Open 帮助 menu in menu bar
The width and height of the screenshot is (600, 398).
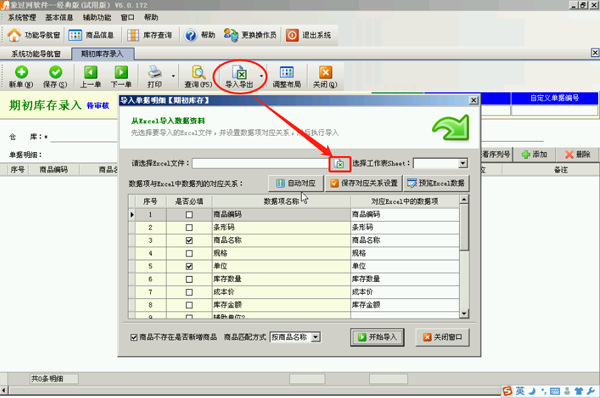151,17
